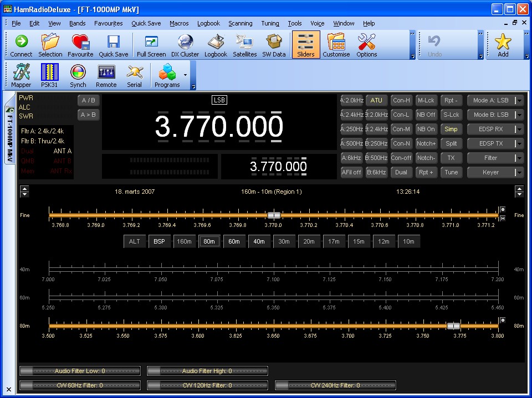Toggle the AFil off button
The height and width of the screenshot is (398, 532).
pyautogui.click(x=351, y=172)
